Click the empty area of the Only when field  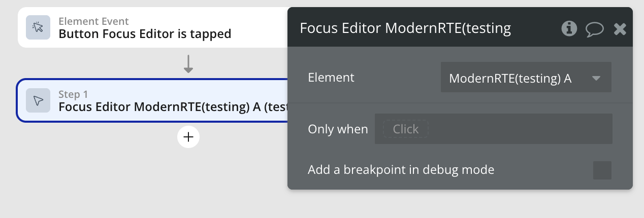click(518, 129)
